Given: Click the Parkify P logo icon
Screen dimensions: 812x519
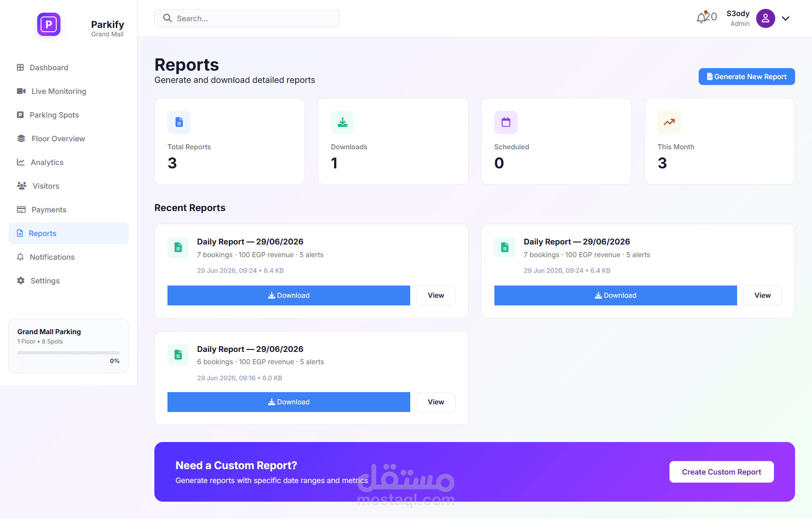Looking at the screenshot, I should tap(49, 25).
